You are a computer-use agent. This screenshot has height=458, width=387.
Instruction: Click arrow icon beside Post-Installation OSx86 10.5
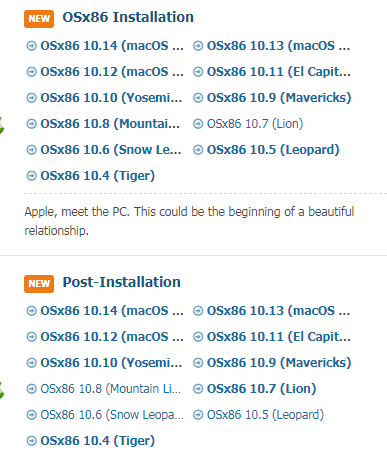[x=198, y=415]
